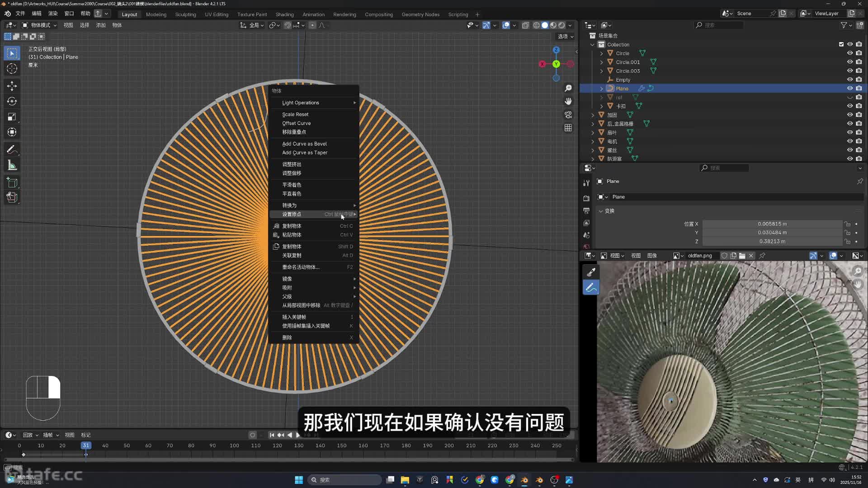Select the 3D Cursor tool
Image resolution: width=868 pixels, height=488 pixels.
click(12, 69)
